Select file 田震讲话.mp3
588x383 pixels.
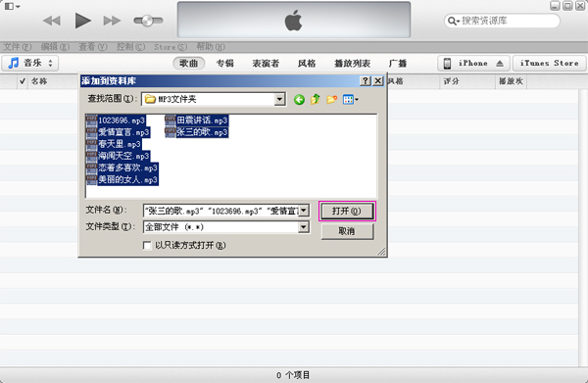[202, 120]
